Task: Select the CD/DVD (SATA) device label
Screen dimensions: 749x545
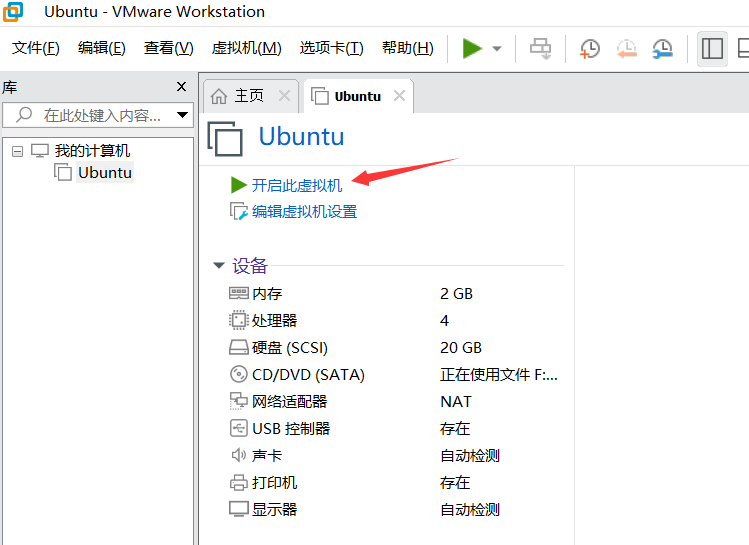Action: tap(308, 374)
